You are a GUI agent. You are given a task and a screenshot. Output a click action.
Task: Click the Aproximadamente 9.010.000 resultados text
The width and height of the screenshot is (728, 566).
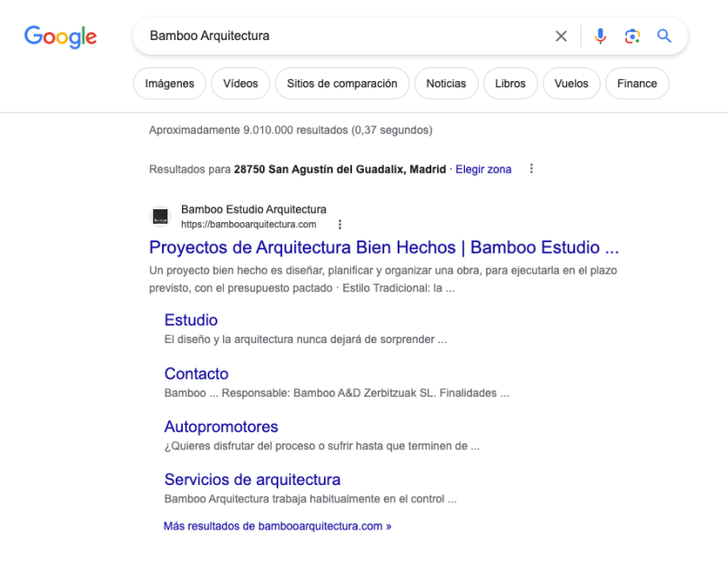point(290,130)
